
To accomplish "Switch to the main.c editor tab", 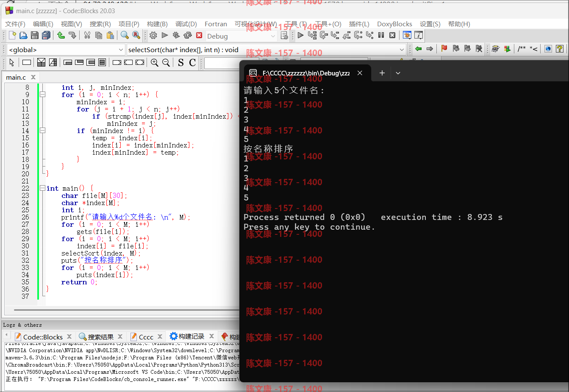I will 16,77.
